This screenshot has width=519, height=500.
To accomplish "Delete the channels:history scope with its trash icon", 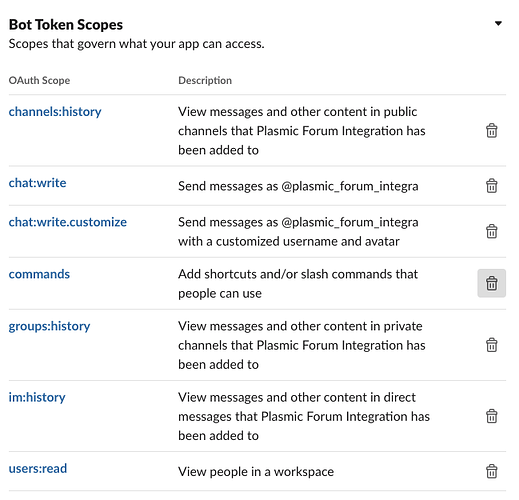I will click(x=492, y=131).
